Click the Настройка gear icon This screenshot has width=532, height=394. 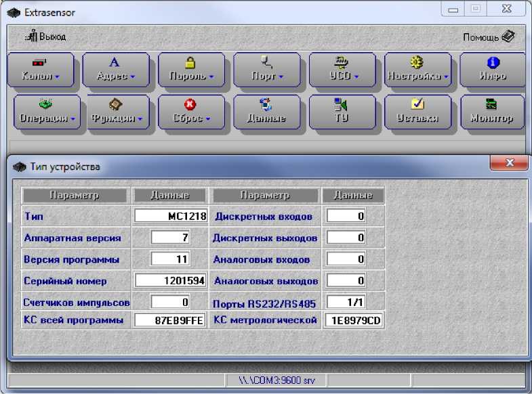click(417, 62)
